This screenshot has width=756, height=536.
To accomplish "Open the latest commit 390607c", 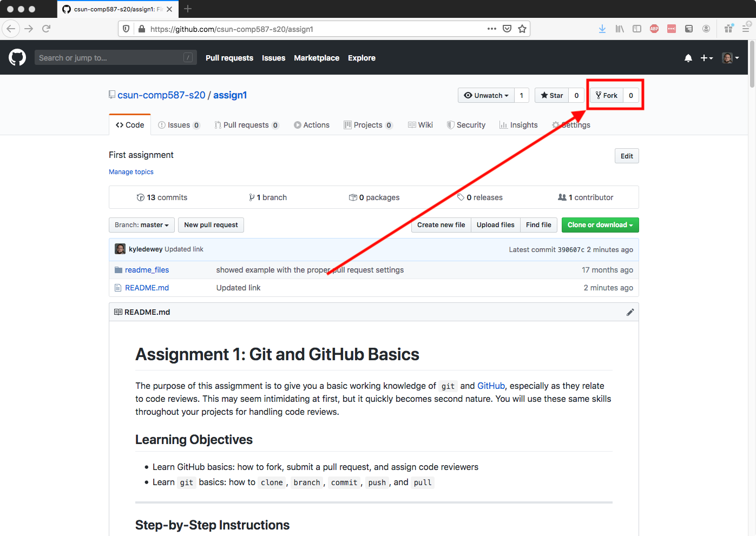I will coord(571,250).
